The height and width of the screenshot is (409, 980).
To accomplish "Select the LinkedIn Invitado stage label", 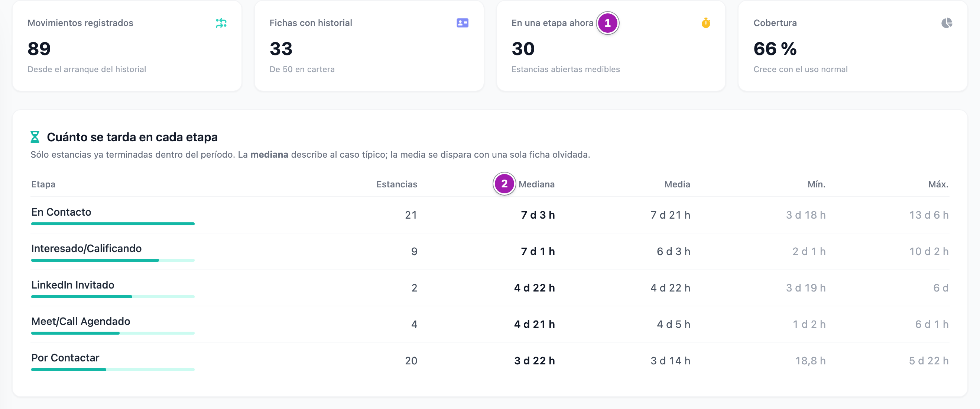I will coord(73,285).
